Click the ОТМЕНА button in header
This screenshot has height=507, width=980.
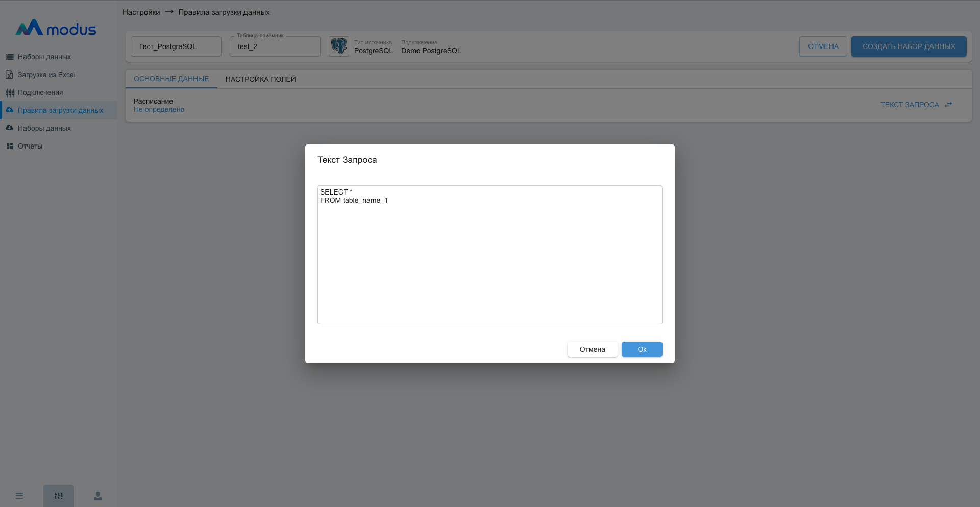pyautogui.click(x=823, y=46)
